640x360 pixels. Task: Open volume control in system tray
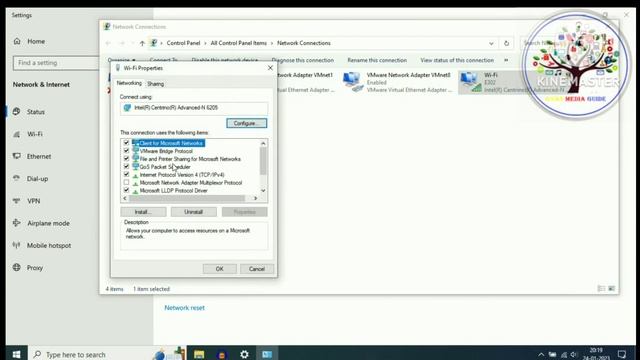point(574,355)
